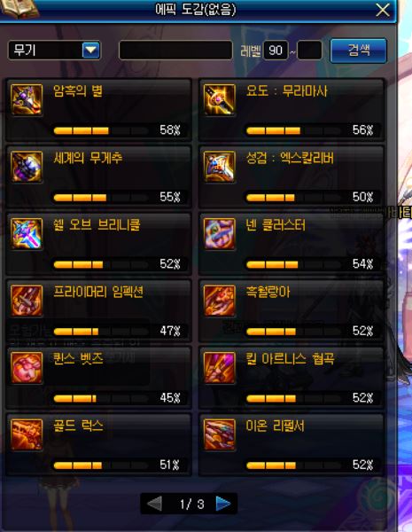Click the 세계의 무게추 item icon

click(27, 167)
